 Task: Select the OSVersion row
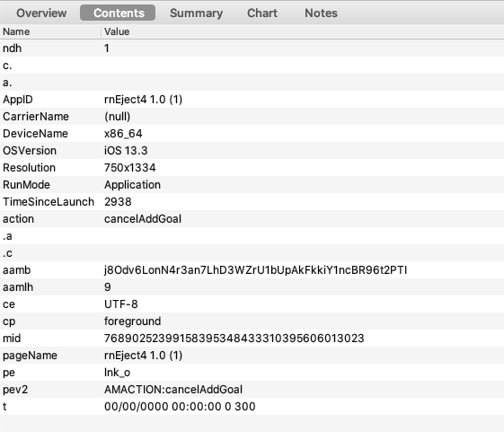point(252,151)
